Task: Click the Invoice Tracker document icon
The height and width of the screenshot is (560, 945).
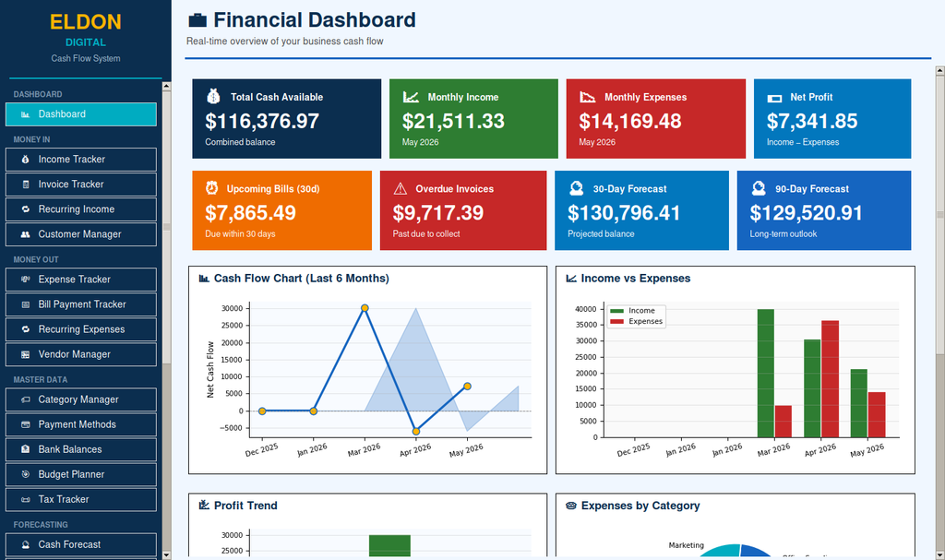Action: coord(25,185)
